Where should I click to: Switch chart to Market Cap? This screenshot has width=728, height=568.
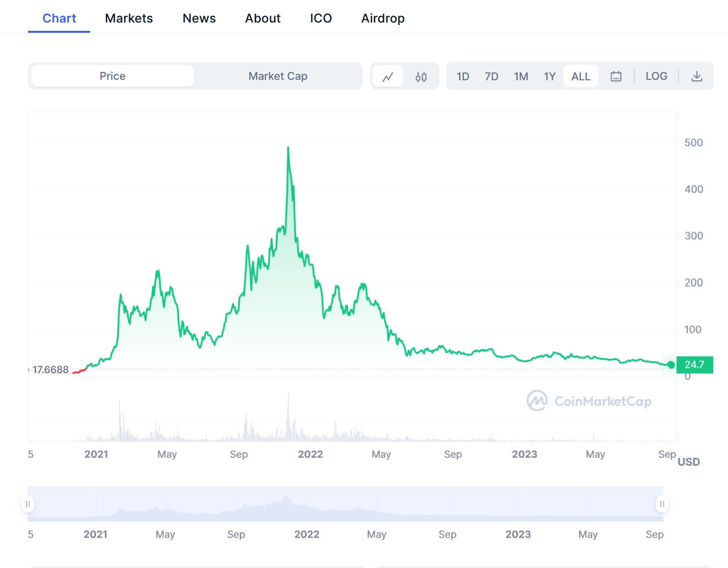(x=277, y=76)
